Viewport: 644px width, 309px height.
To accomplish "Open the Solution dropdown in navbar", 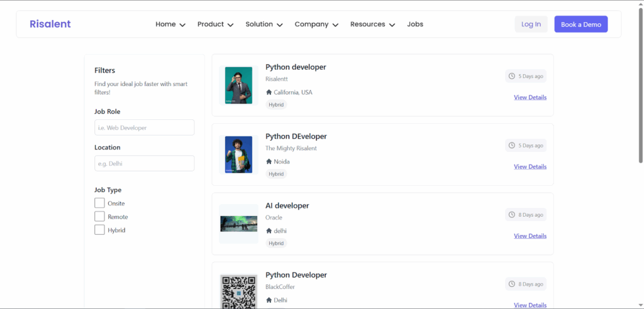I will coord(264,24).
